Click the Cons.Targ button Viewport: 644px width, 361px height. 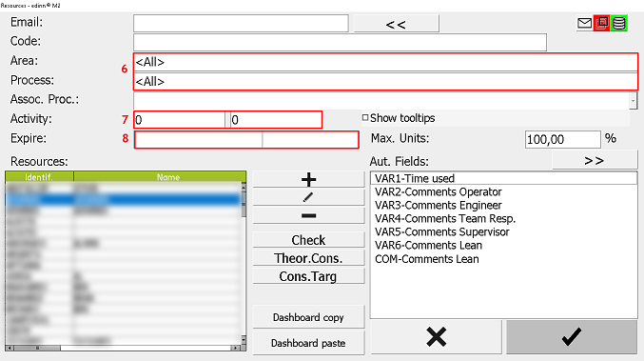308,276
